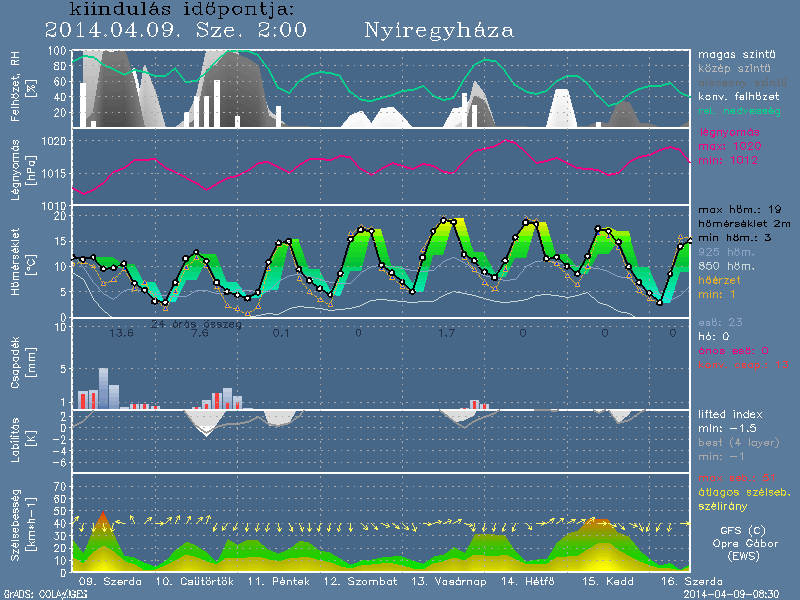Image resolution: width=800 pixels, height=600 pixels.
Task: Click the 'lifted index' legend label
Action: click(733, 414)
